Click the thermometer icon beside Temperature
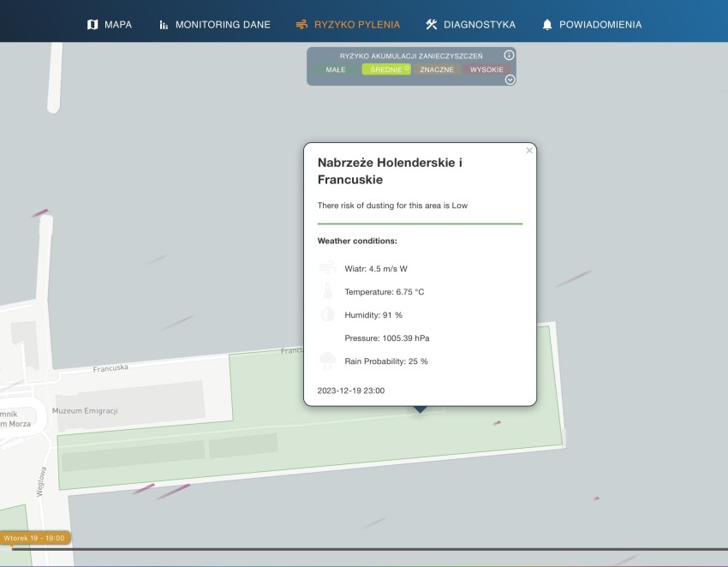 (327, 291)
